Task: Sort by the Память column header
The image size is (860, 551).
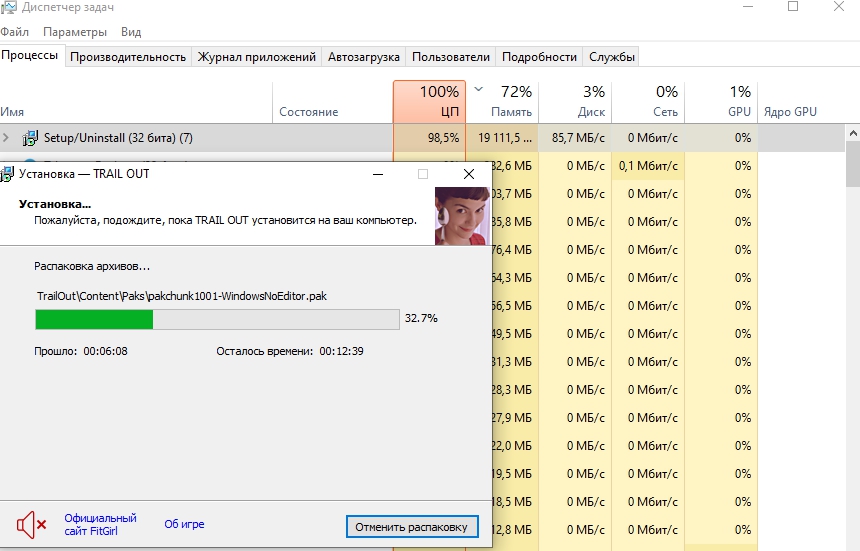Action: (x=502, y=101)
